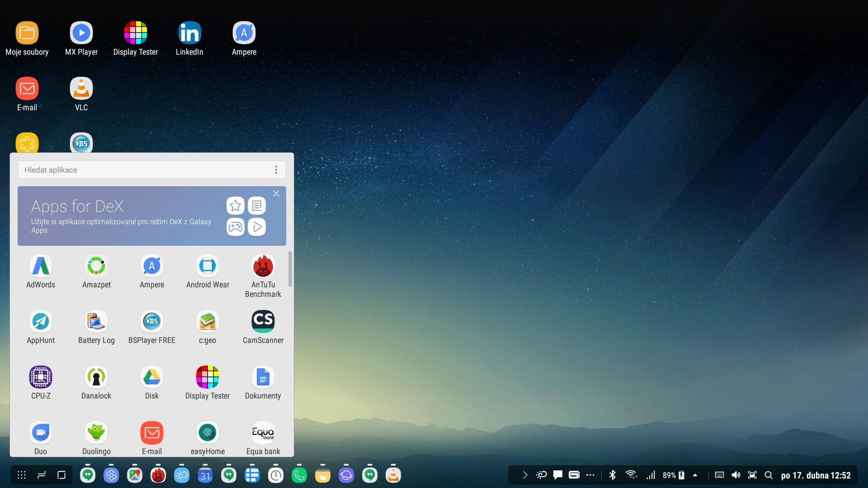Click the home button in the taskbar

pyautogui.click(x=61, y=475)
